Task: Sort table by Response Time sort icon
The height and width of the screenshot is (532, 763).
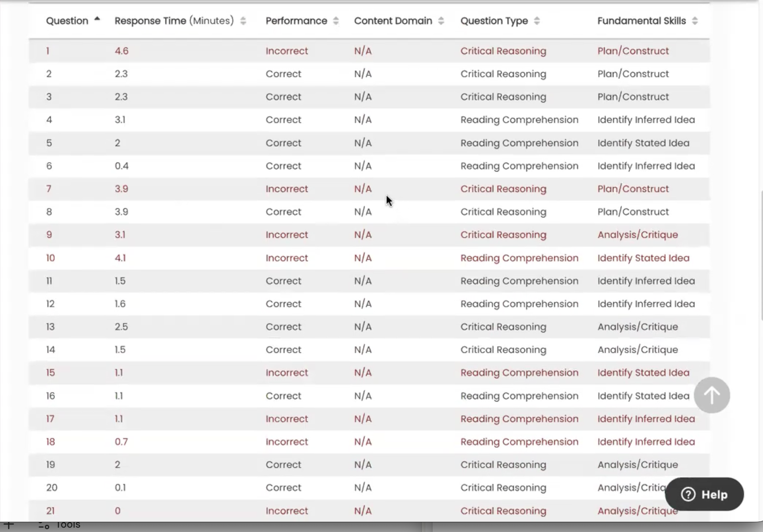Action: [x=243, y=21]
